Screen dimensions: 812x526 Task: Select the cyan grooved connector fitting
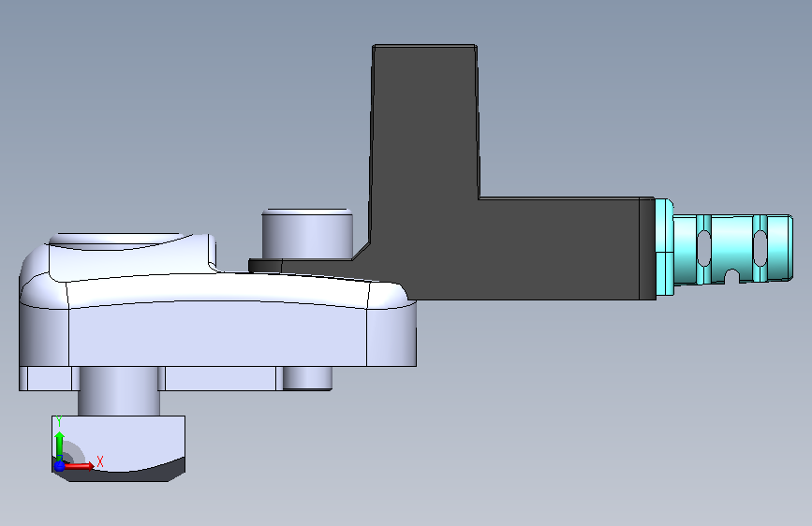click(732, 249)
